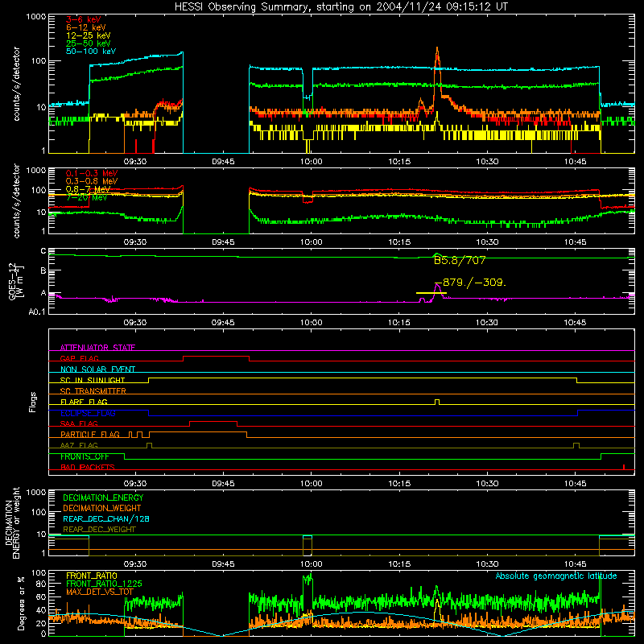Select the -879./-309. position annotation
644x644 pixels.
(471, 283)
